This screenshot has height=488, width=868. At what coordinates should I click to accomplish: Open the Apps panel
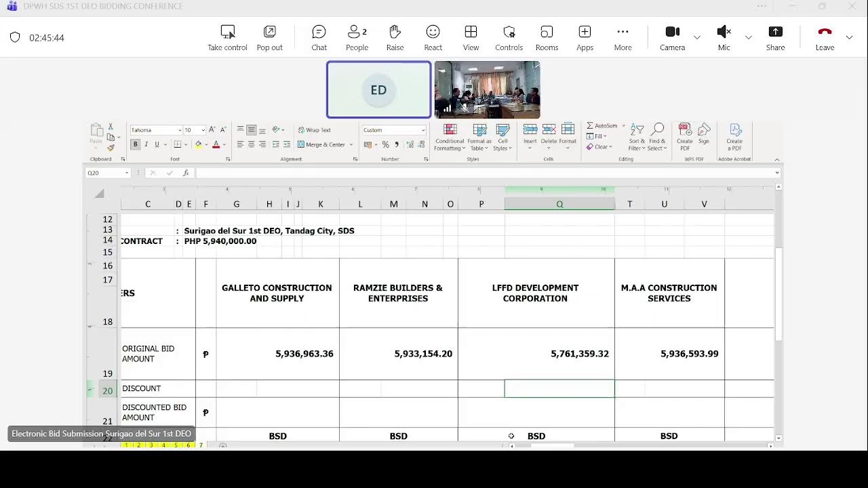click(585, 38)
